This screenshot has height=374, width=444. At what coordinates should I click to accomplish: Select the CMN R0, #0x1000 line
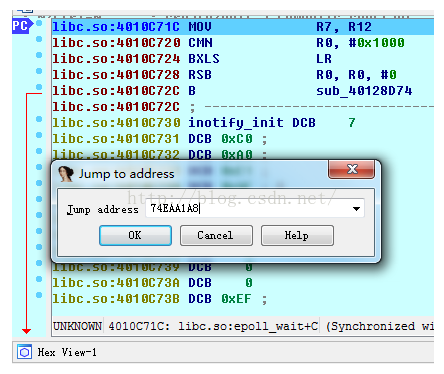[243, 43]
